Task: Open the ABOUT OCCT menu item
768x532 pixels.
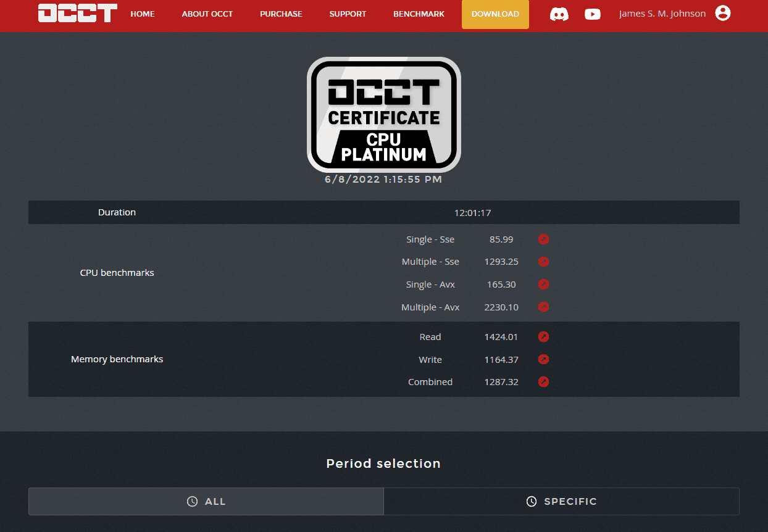Action: click(207, 14)
